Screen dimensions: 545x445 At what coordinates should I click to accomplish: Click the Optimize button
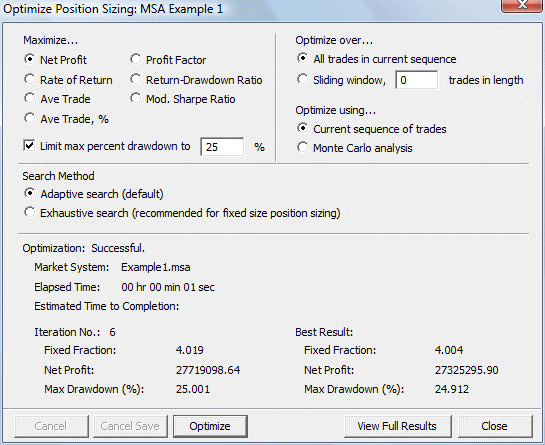210,426
